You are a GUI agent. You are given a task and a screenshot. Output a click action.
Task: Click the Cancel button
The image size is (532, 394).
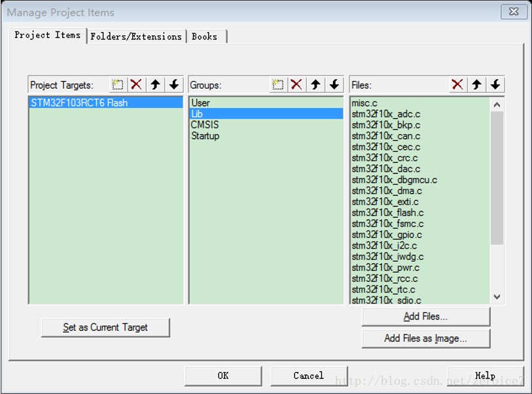[309, 376]
